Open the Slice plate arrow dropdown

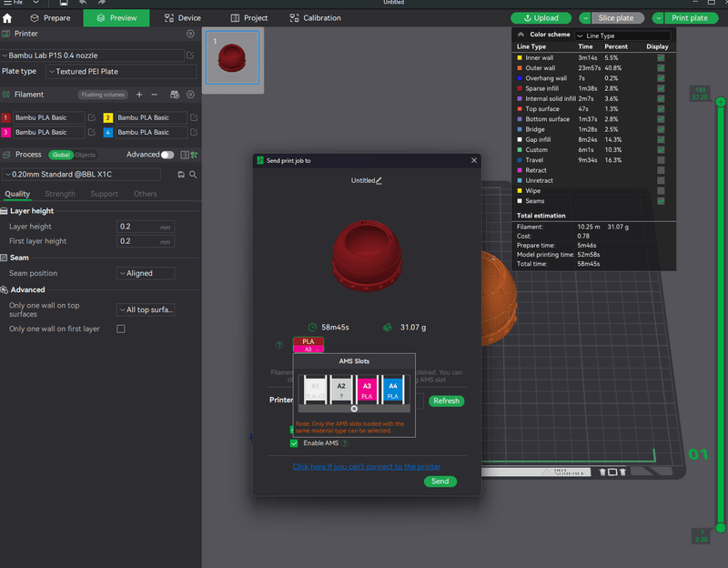point(585,18)
